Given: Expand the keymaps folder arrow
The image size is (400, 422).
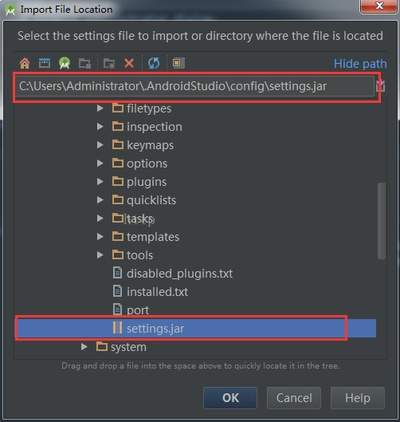Looking at the screenshot, I should click(x=100, y=145).
